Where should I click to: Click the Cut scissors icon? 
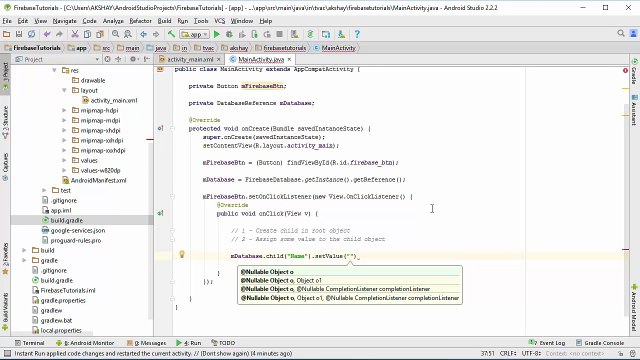(x=75, y=34)
